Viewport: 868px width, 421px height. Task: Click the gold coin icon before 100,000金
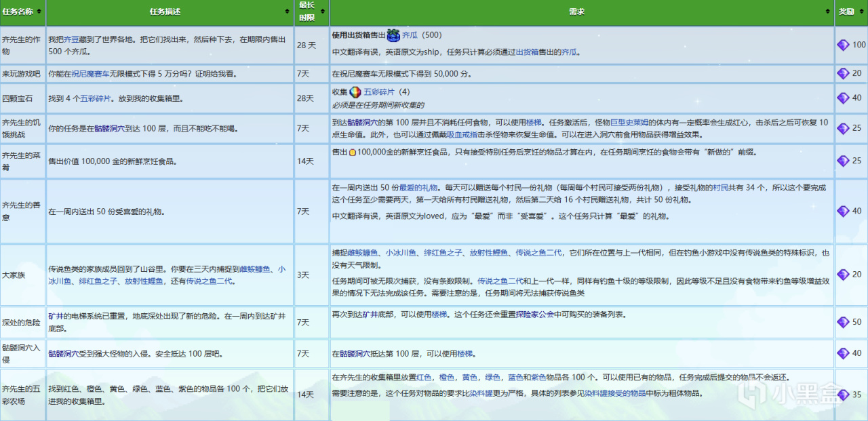point(352,153)
